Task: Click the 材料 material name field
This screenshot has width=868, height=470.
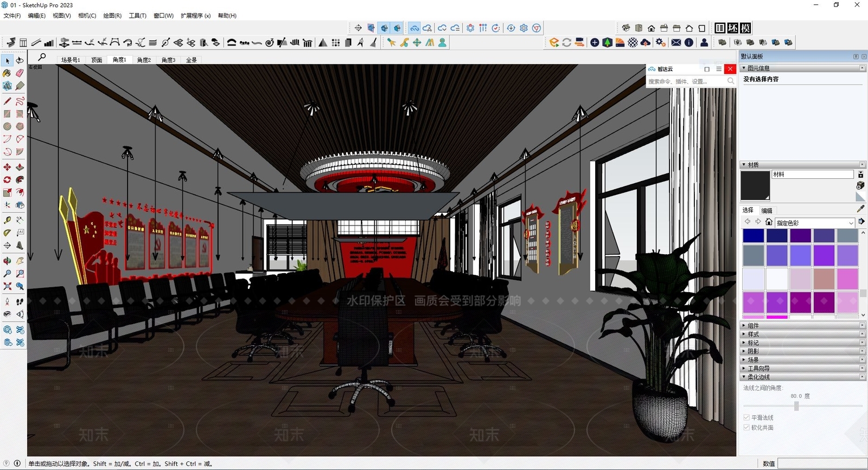Action: [813, 175]
